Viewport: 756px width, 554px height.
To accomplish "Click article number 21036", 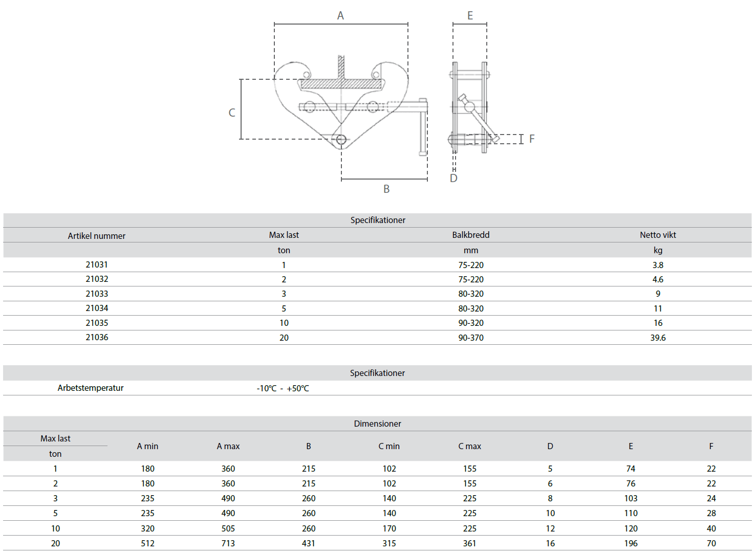I will [x=97, y=337].
